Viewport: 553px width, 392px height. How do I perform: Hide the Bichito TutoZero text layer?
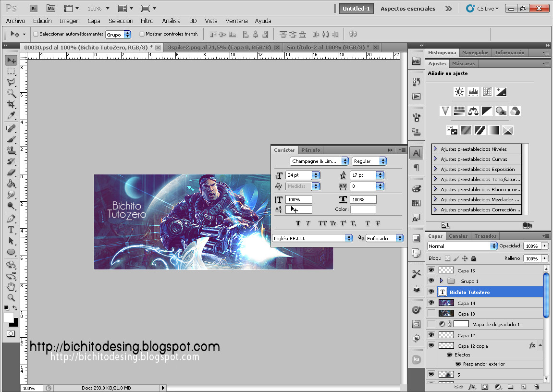click(x=431, y=292)
